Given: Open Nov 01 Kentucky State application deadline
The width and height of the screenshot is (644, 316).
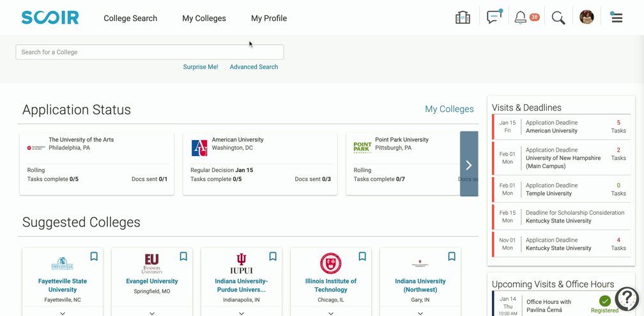Looking at the screenshot, I should click(x=561, y=244).
